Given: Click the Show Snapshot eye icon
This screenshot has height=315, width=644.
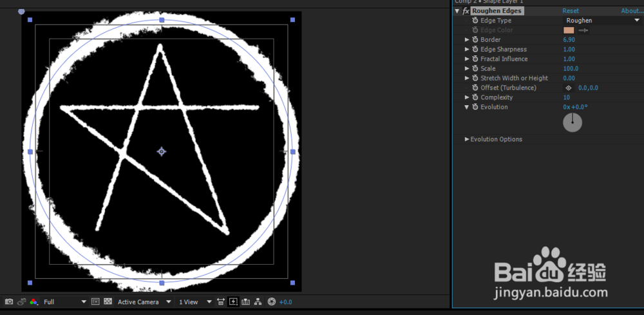Looking at the screenshot, I should point(21,302).
